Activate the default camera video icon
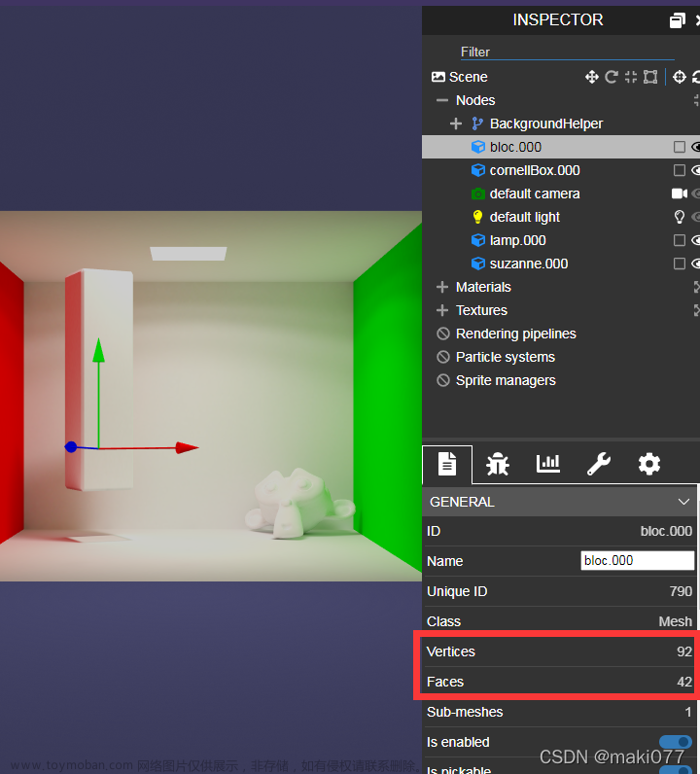 [680, 193]
